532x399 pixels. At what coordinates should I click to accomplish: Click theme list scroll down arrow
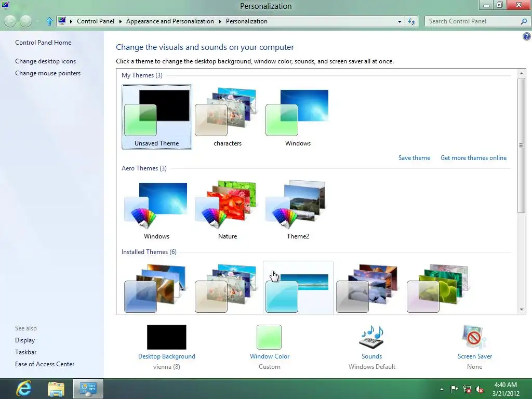[522, 310]
